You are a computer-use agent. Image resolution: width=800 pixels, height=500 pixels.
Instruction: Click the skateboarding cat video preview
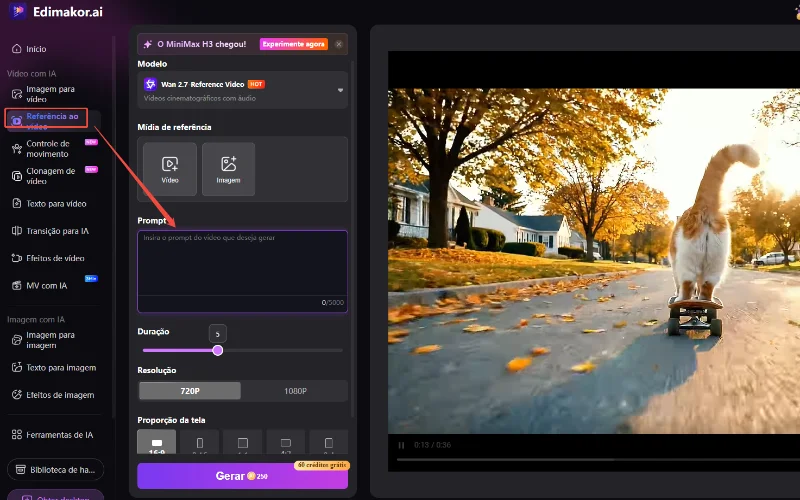click(x=594, y=261)
